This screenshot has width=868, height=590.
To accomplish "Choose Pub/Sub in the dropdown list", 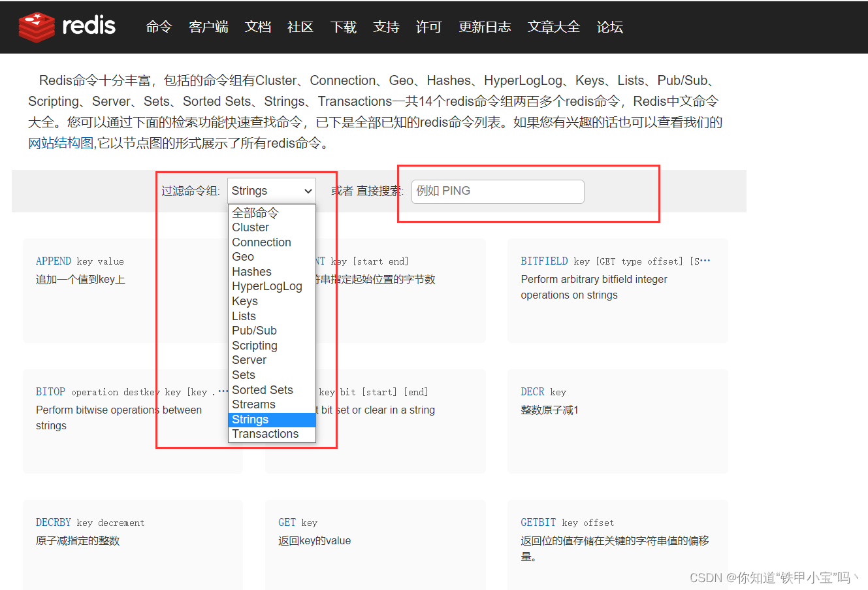I will tap(272, 331).
